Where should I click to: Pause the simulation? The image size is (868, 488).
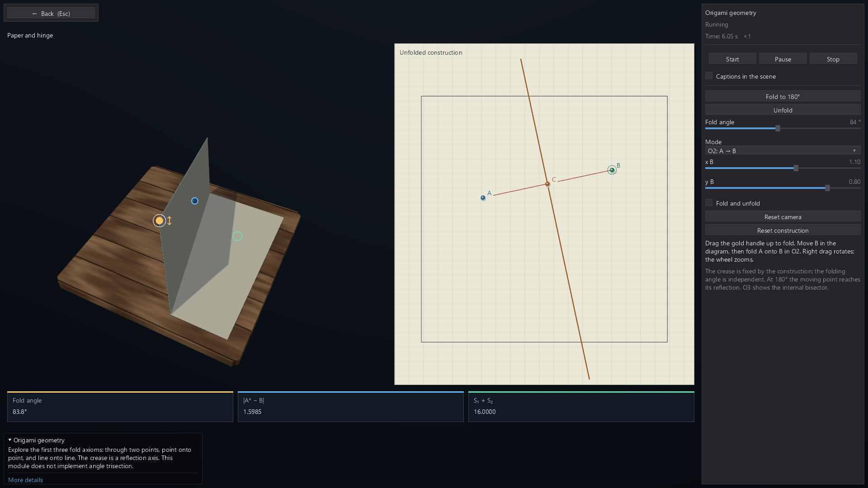[x=783, y=59]
